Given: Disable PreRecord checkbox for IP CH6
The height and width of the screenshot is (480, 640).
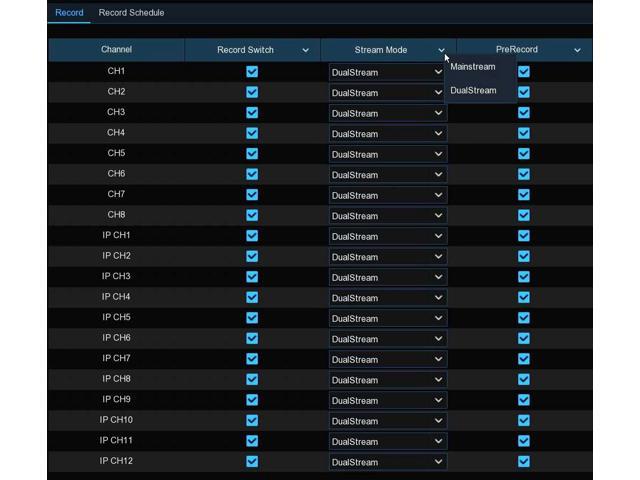Looking at the screenshot, I should 523,338.
